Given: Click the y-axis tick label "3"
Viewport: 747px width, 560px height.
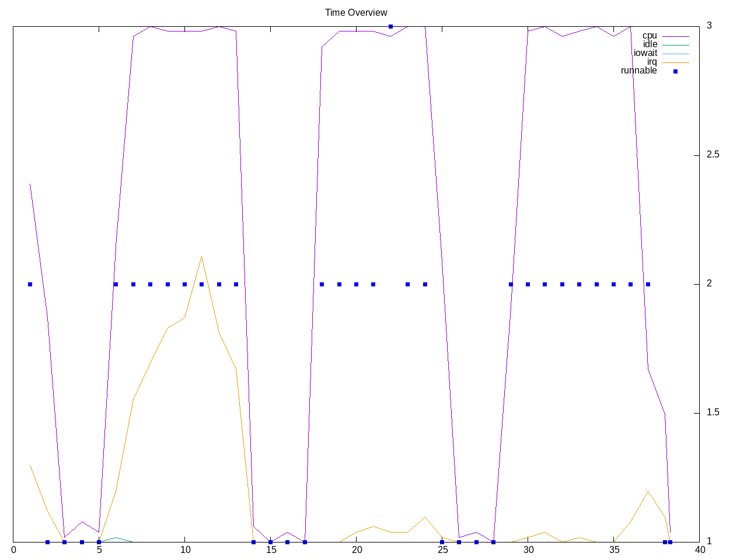Looking at the screenshot, I should 709,26.
